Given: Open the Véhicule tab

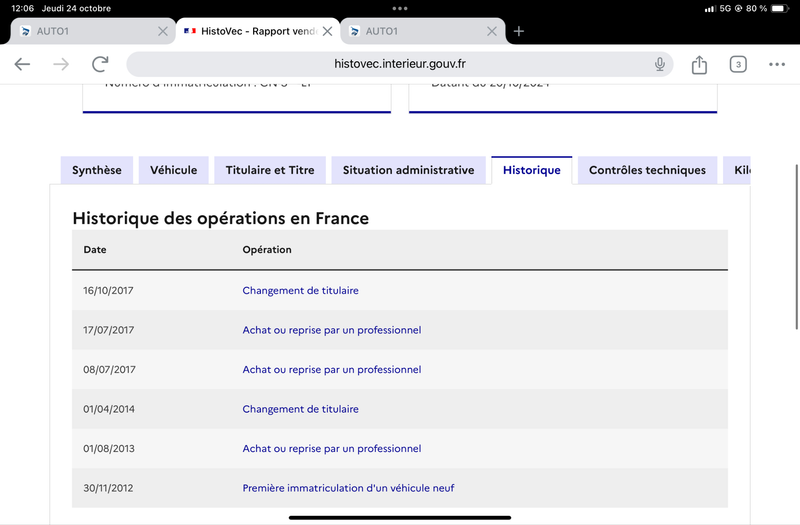Looking at the screenshot, I should coord(173,170).
